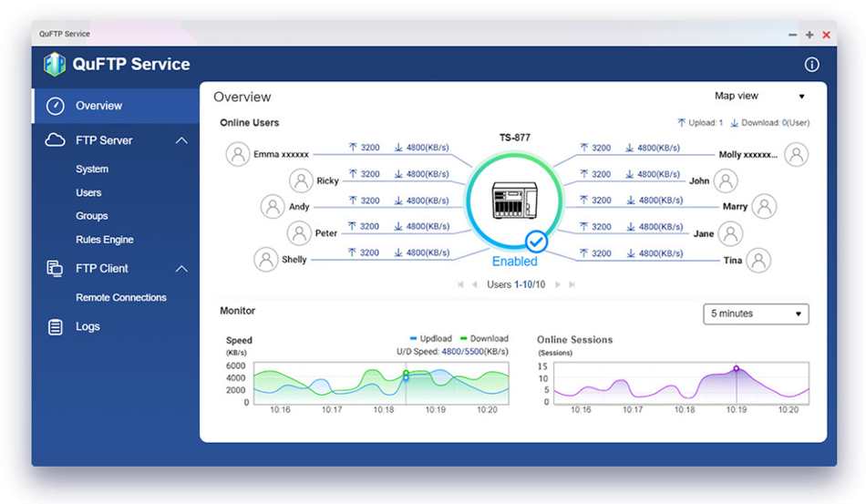866x504 pixels.
Task: Click the Molly xxxxxx name label
Action: [x=747, y=155]
